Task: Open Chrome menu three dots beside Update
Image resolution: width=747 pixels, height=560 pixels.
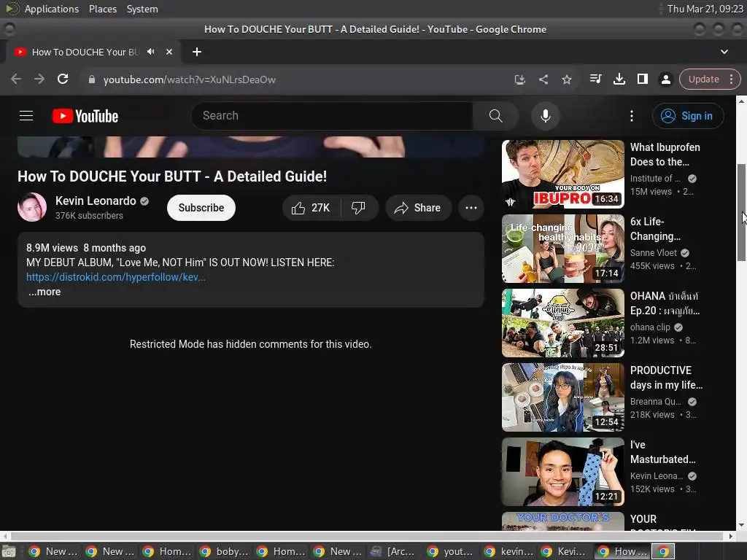Action: (x=731, y=79)
